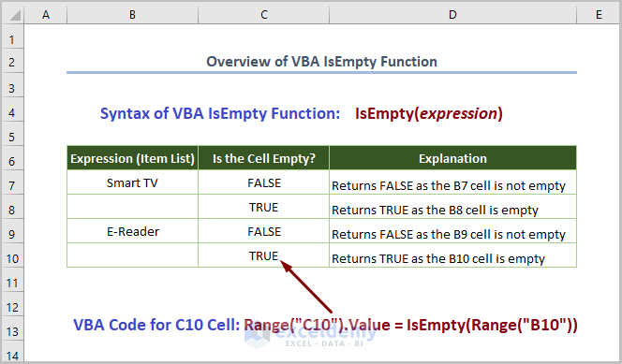Select column C header

(x=264, y=15)
